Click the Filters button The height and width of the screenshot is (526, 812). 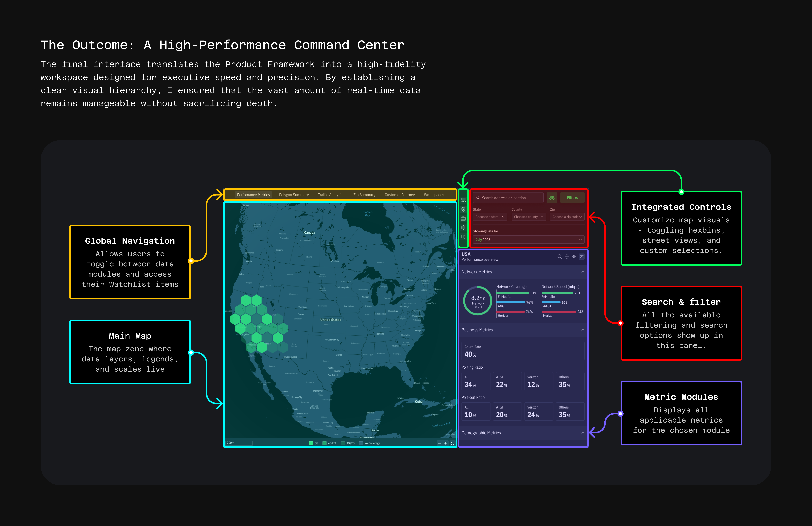tap(572, 198)
